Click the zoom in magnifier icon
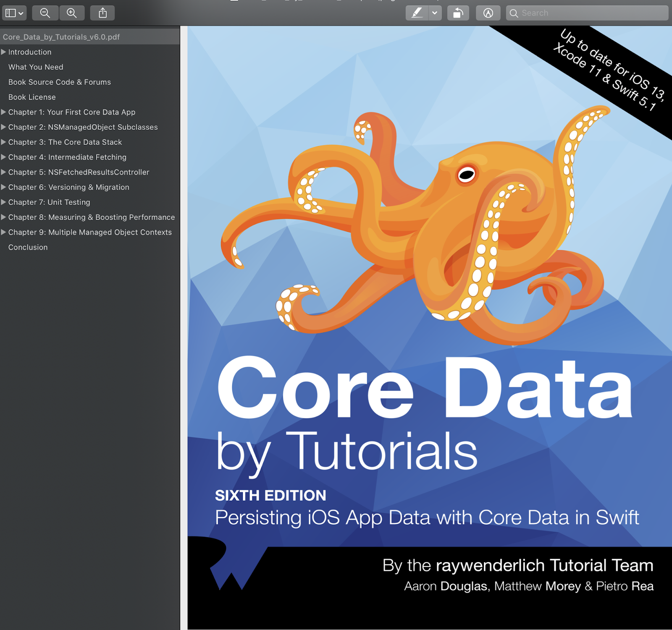Screen dimensions: 672x630 (72, 13)
